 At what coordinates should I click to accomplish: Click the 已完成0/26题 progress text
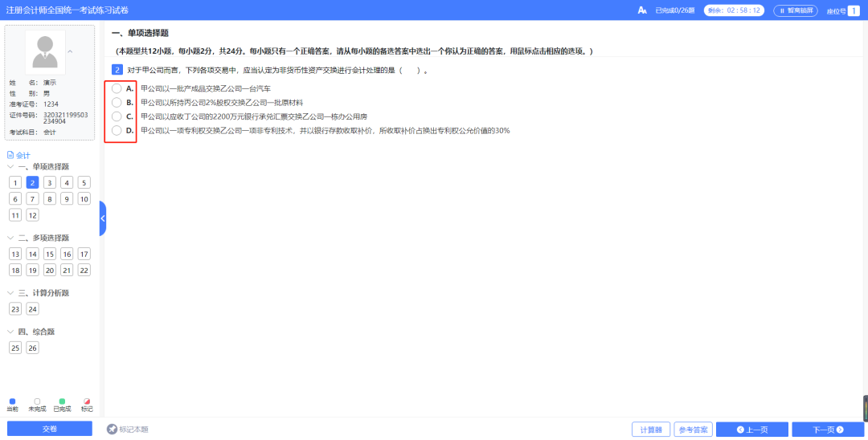pyautogui.click(x=675, y=10)
